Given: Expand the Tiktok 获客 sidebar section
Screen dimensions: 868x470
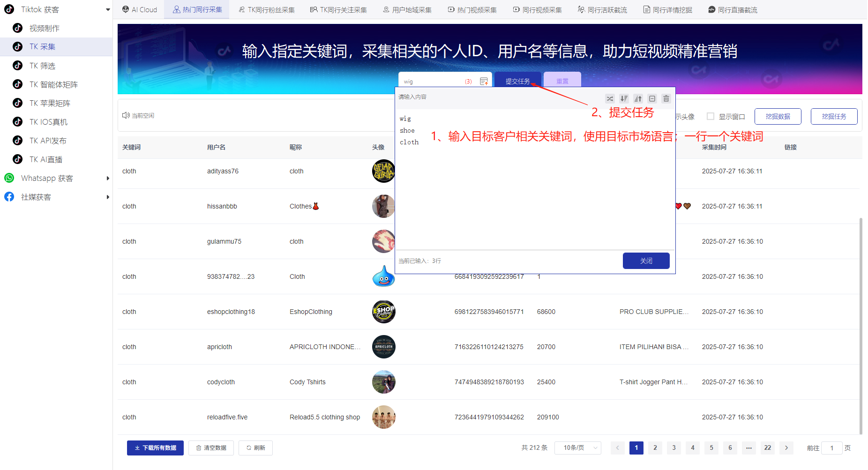Looking at the screenshot, I should click(x=108, y=9).
